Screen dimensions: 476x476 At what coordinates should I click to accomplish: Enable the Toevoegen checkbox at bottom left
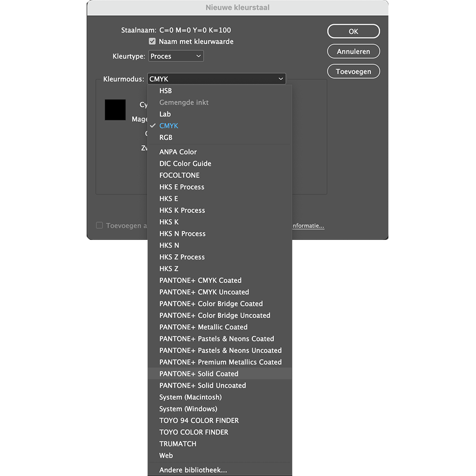point(99,225)
